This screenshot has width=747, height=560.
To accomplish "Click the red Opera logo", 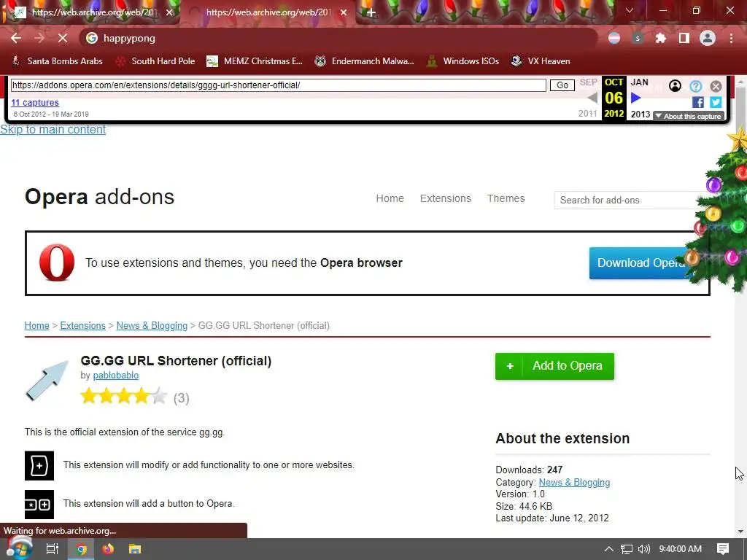I will point(57,262).
